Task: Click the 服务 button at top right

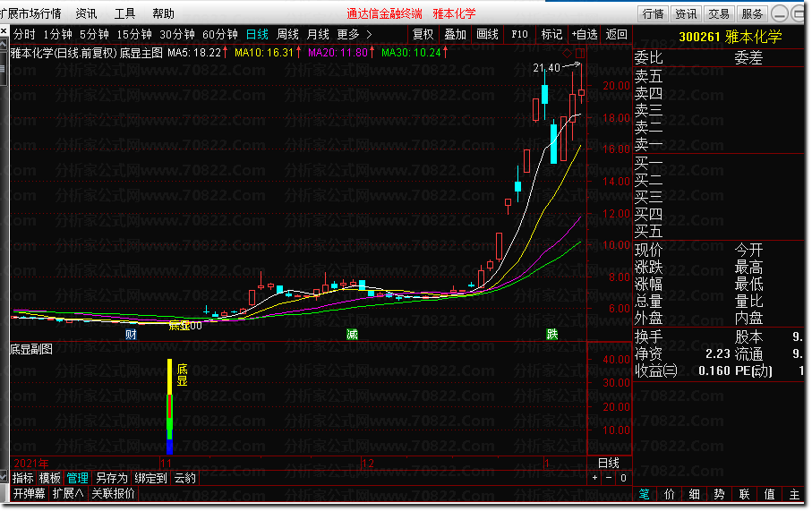Action: click(x=752, y=14)
